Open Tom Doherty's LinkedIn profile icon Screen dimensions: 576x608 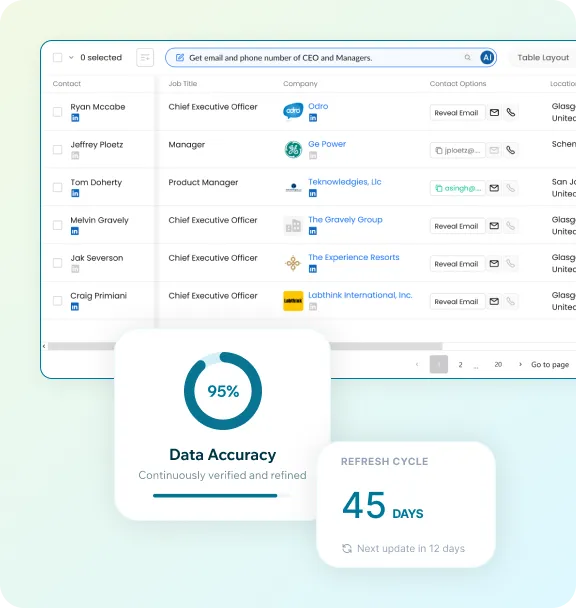pos(75,193)
